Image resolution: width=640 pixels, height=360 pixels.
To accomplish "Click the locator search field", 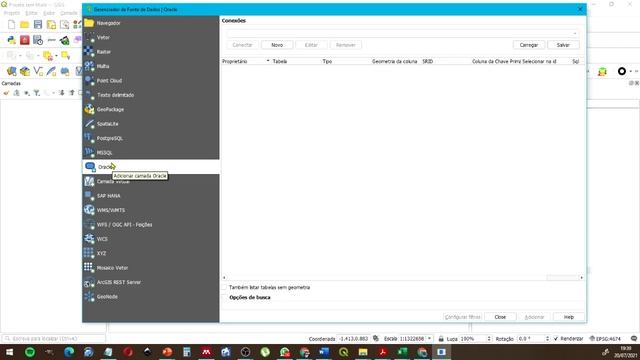I will coord(53,339).
